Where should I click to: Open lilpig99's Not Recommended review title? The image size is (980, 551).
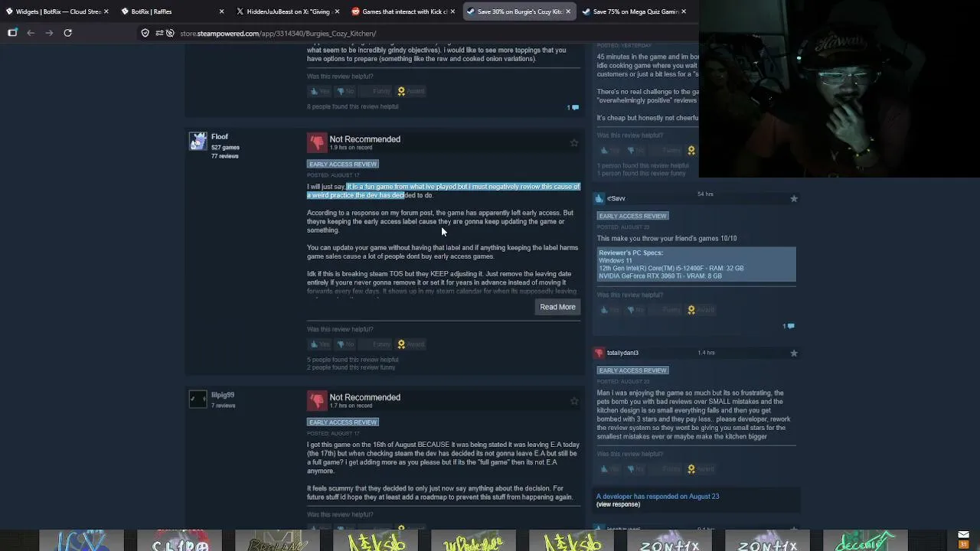364,397
